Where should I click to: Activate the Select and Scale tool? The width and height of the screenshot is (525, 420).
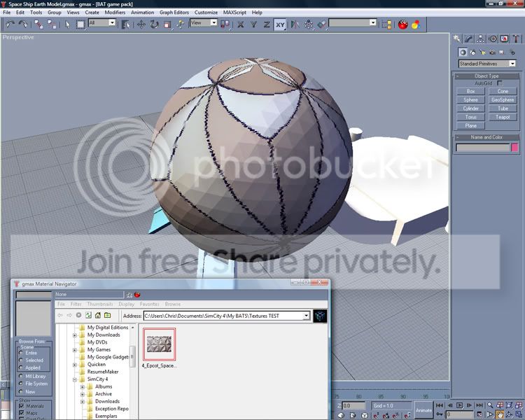pyautogui.click(x=167, y=24)
